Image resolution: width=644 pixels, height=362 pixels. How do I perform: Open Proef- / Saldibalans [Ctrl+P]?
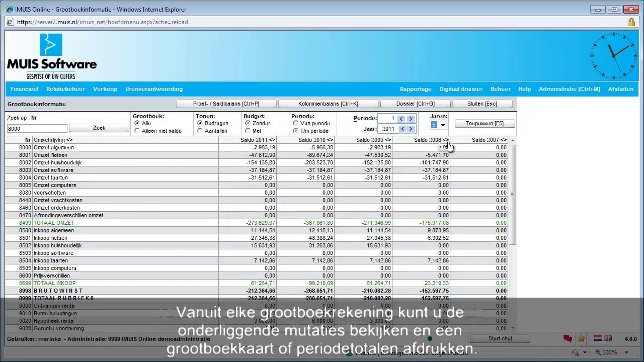tap(226, 104)
